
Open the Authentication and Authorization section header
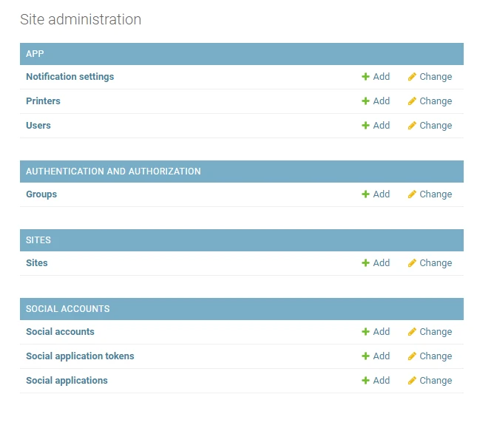point(113,172)
